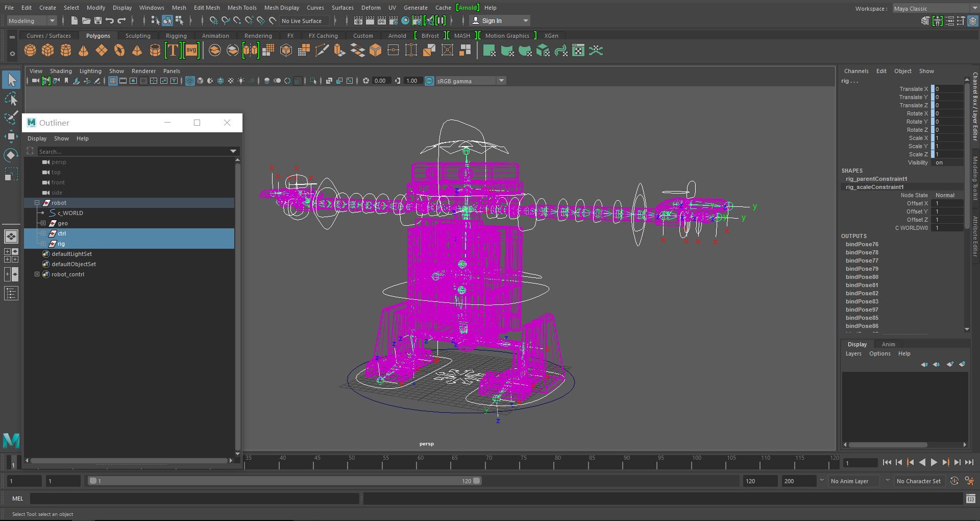The image size is (980, 521).
Task: Open the Script Editor icon
Action: coord(970,499)
